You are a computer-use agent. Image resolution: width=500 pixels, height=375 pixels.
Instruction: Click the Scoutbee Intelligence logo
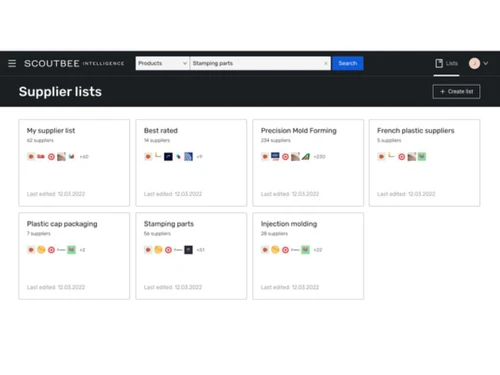tap(74, 63)
